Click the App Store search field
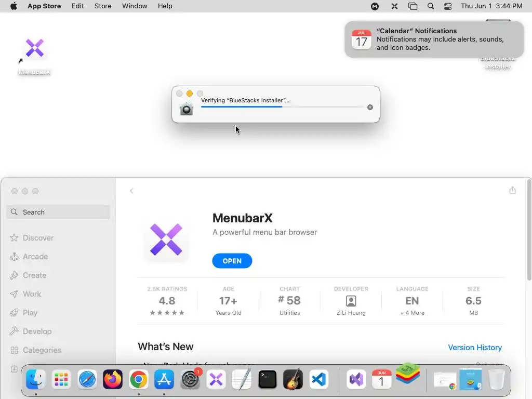This screenshot has height=399, width=532. coord(58,212)
